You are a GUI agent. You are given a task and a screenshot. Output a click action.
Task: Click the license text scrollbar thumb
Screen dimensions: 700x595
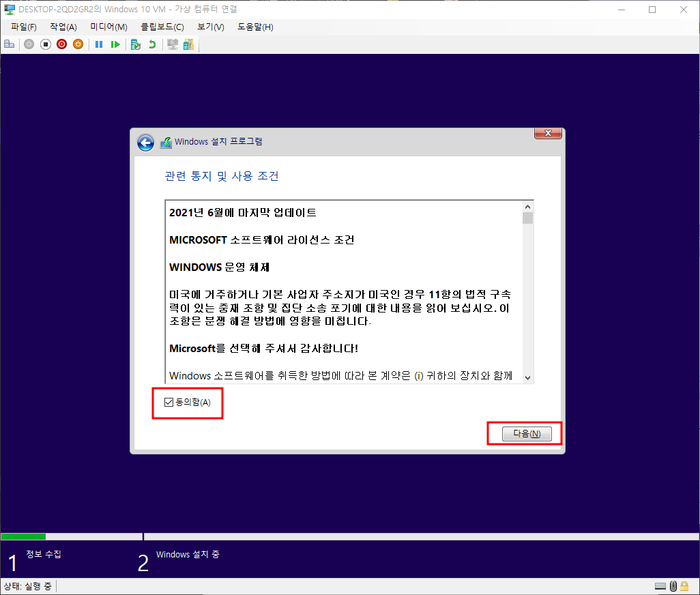[527, 218]
